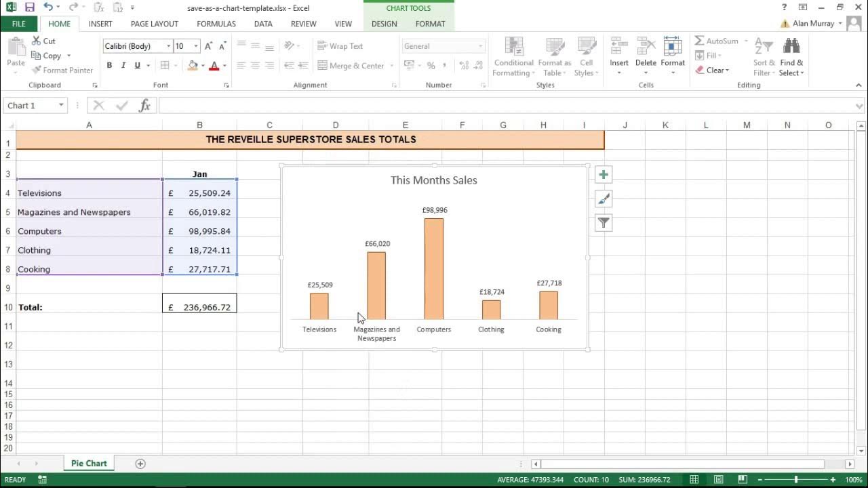
Task: Open Chart Filters funnel button
Action: point(604,222)
